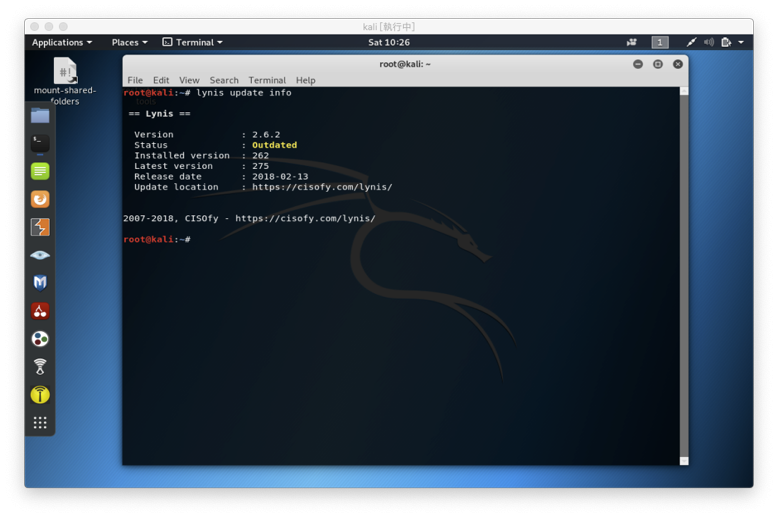Viewport: 778px width, 518px height.
Task: Close the root@kali terminal window
Action: 678,64
